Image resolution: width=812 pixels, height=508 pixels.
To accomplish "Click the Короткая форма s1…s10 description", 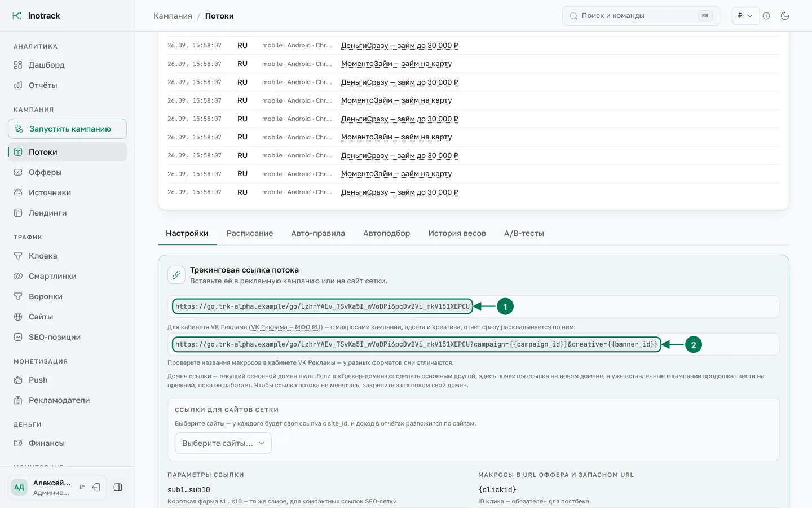I will (282, 501).
